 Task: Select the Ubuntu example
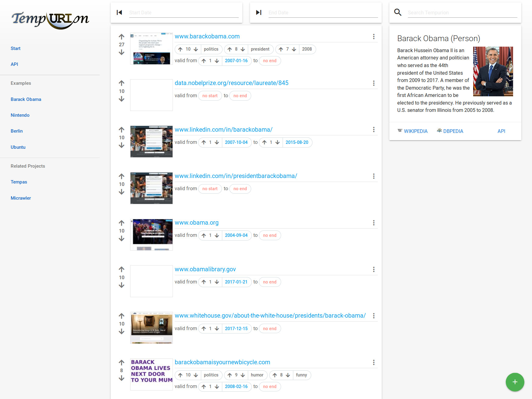pos(18,147)
